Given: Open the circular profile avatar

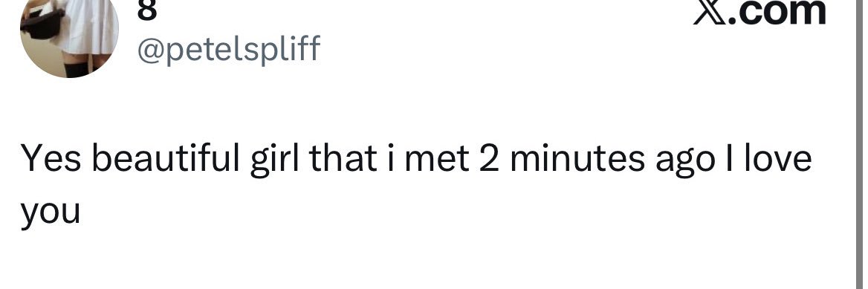Looking at the screenshot, I should pyautogui.click(x=69, y=33).
